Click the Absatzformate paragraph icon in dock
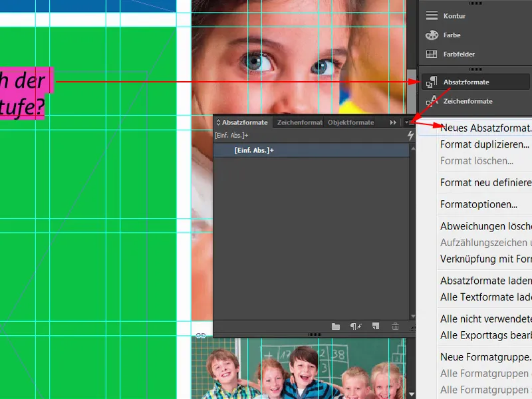 pyautogui.click(x=432, y=82)
